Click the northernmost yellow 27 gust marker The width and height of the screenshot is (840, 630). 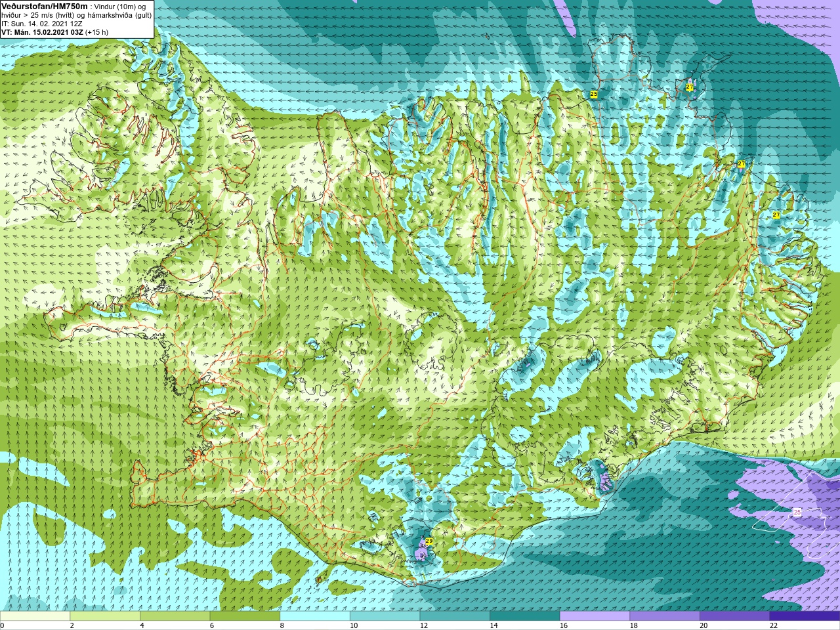pyautogui.click(x=690, y=87)
